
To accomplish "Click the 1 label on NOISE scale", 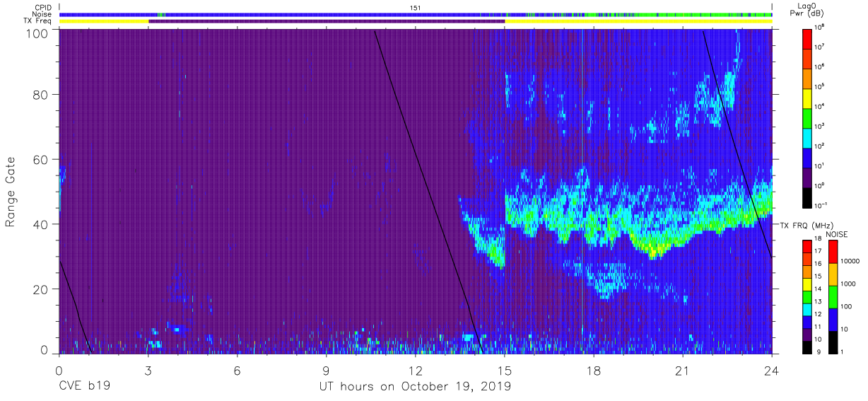I will [842, 351].
